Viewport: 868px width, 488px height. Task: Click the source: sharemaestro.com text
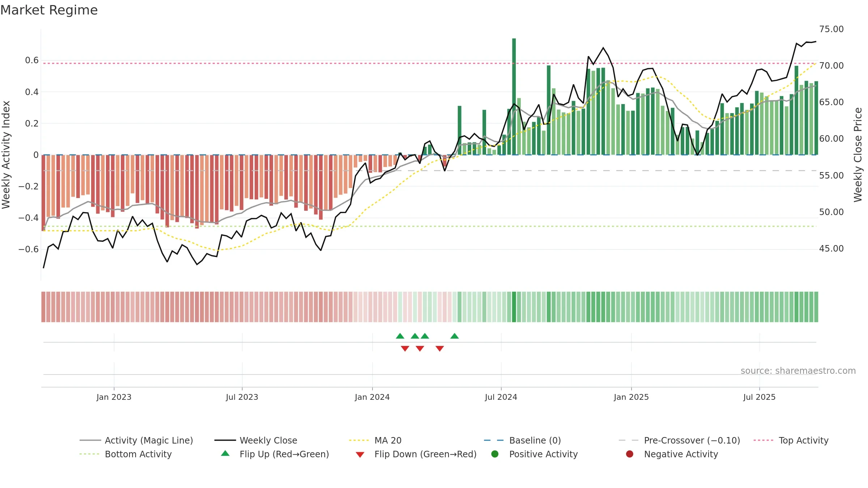(x=798, y=371)
